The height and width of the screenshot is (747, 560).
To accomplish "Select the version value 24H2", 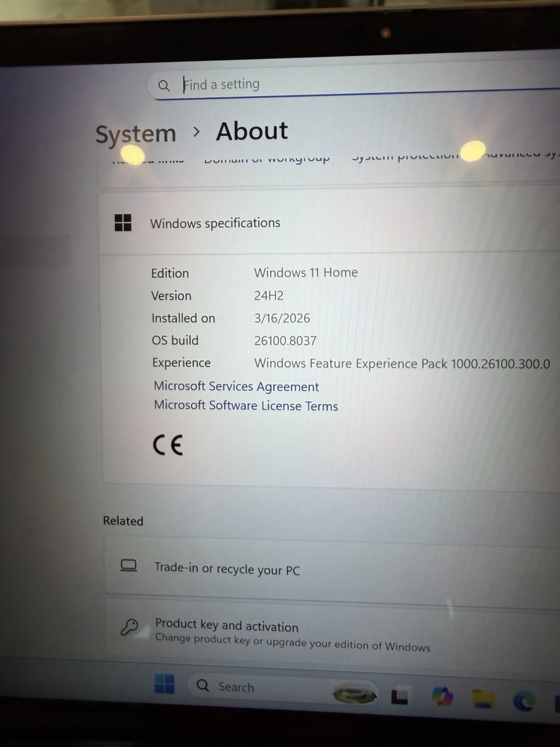I will point(269,295).
